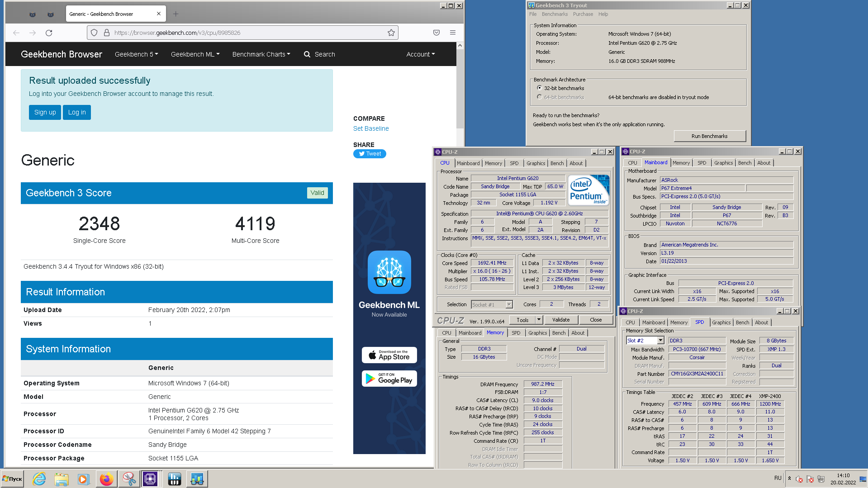Select the 32-bit benchmarks radio button

coord(539,88)
